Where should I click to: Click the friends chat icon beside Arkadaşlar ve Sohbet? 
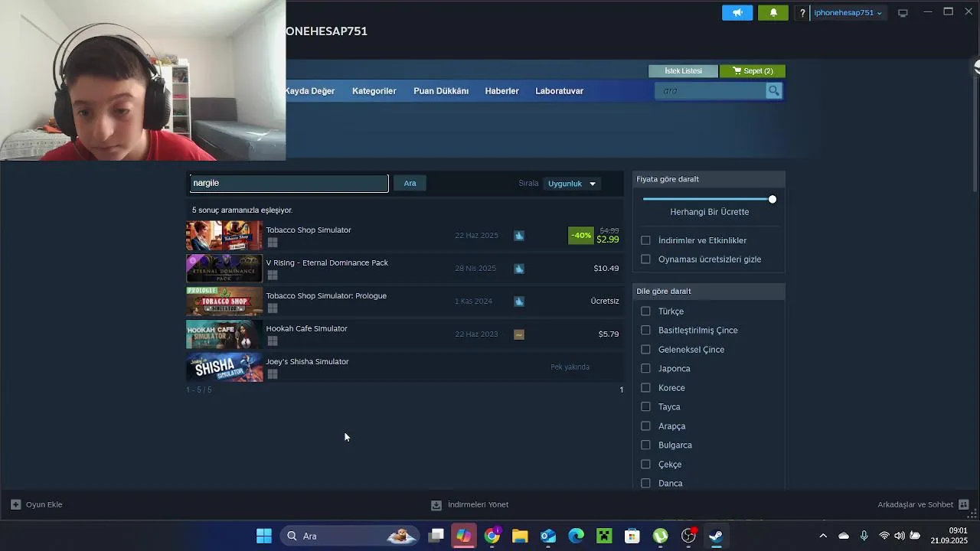964,504
